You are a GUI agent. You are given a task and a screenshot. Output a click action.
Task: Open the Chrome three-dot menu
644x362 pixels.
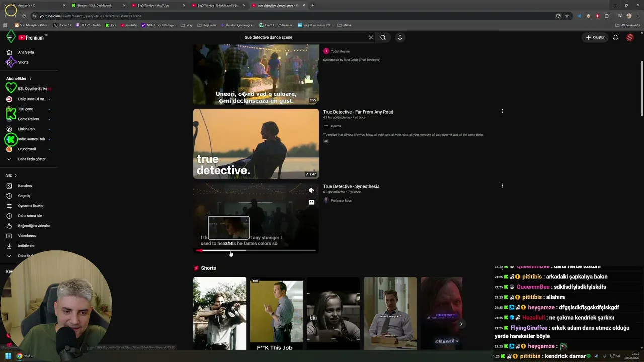(x=637, y=16)
